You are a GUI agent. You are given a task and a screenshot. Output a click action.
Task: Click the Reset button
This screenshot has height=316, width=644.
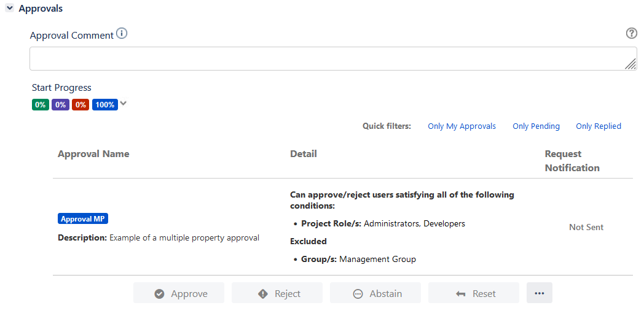[474, 293]
